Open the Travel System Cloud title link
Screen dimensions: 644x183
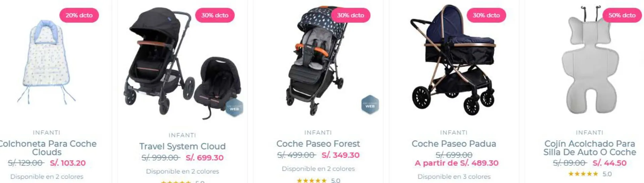[x=182, y=146]
